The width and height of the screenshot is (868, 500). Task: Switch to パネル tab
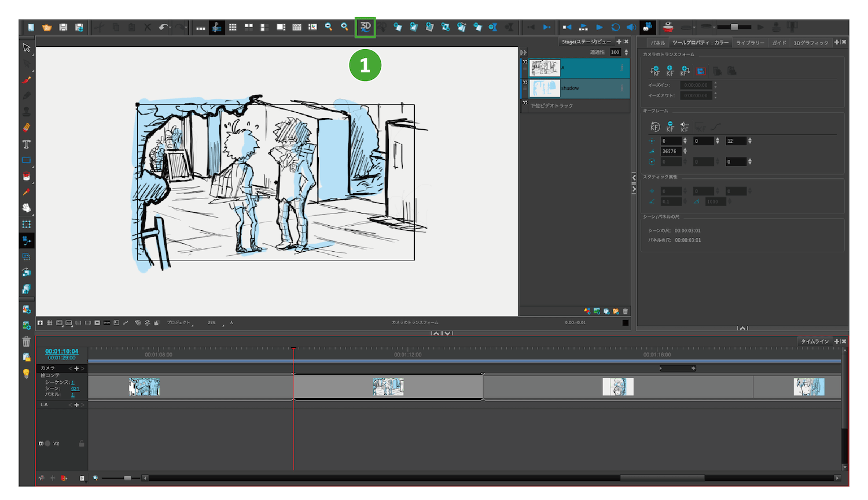(x=657, y=43)
